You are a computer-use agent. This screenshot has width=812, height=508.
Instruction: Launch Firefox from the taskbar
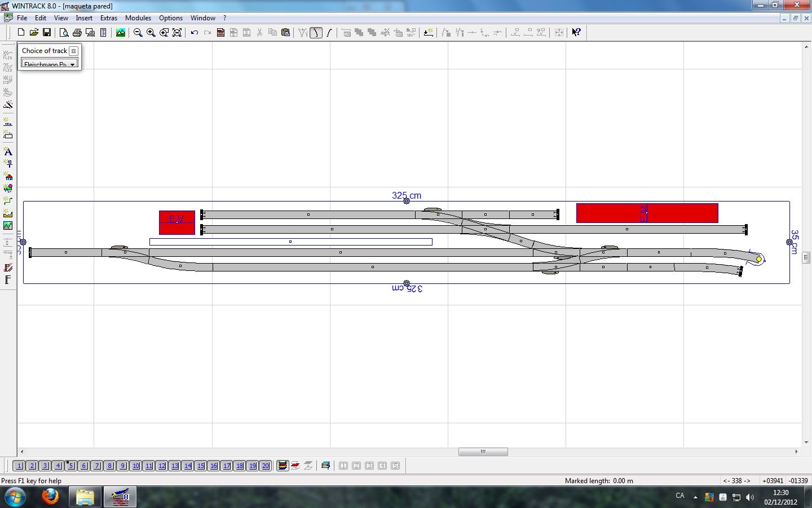coord(50,497)
